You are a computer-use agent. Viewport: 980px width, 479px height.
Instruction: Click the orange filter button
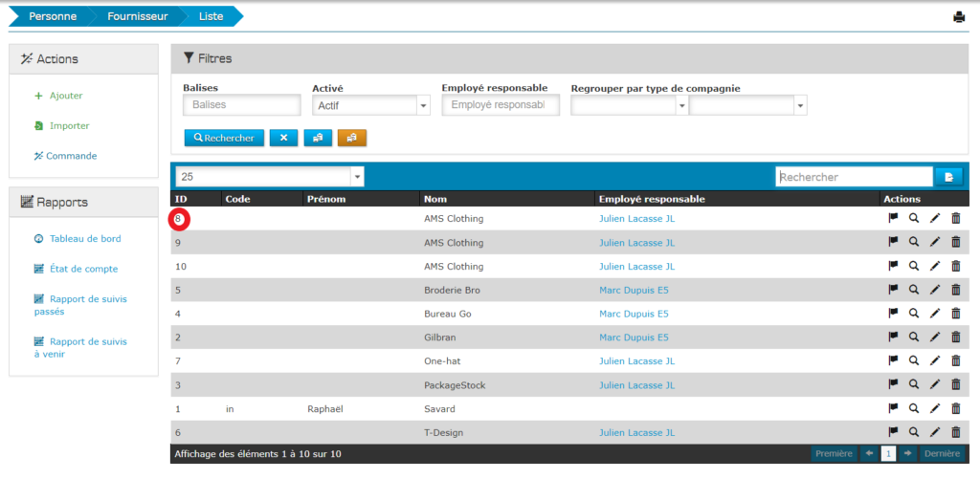pyautogui.click(x=351, y=138)
